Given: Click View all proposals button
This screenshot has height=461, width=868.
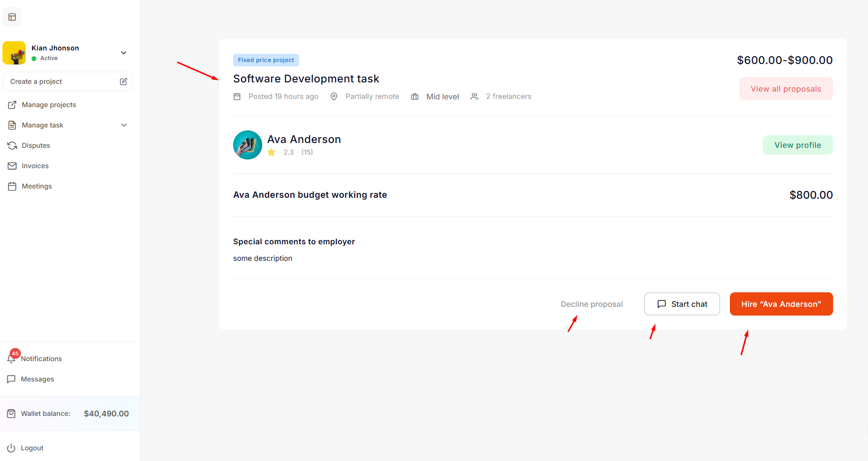Looking at the screenshot, I should [x=786, y=89].
